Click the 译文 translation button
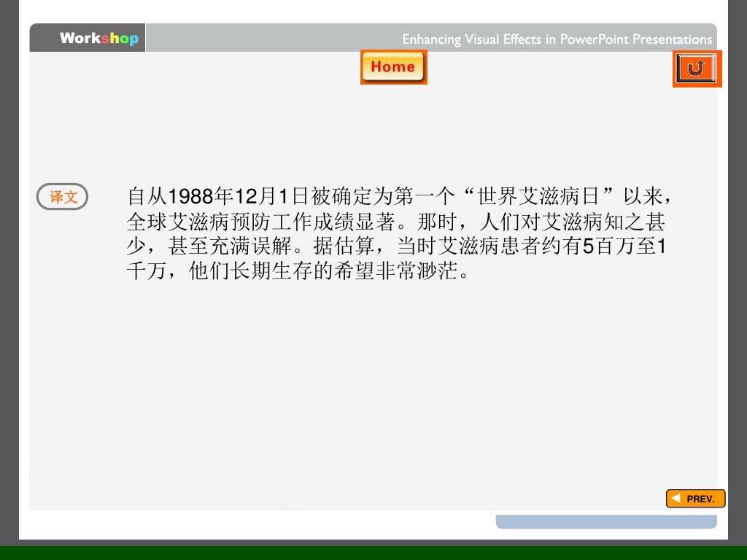This screenshot has width=747, height=560. tap(63, 196)
